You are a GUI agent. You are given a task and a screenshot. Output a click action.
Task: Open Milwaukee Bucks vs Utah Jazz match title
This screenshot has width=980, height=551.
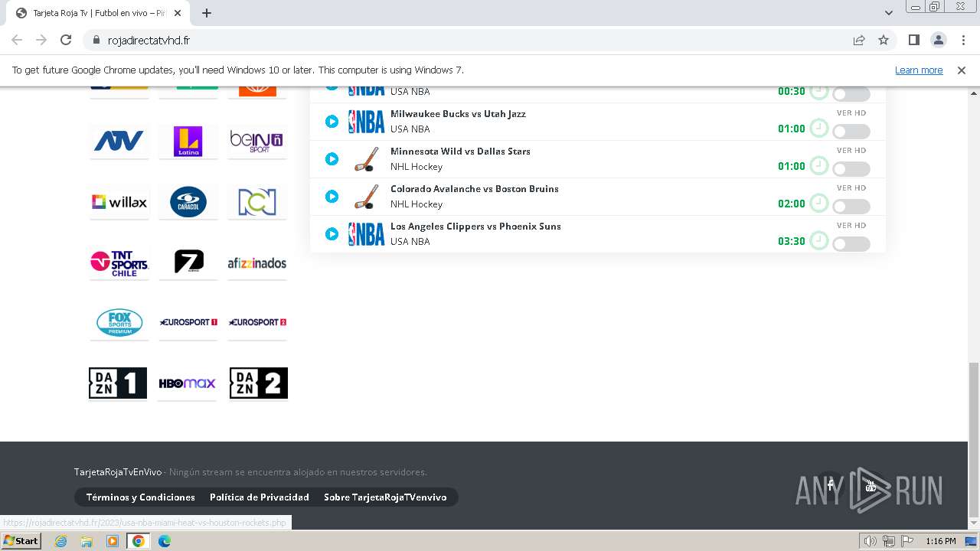458,113
